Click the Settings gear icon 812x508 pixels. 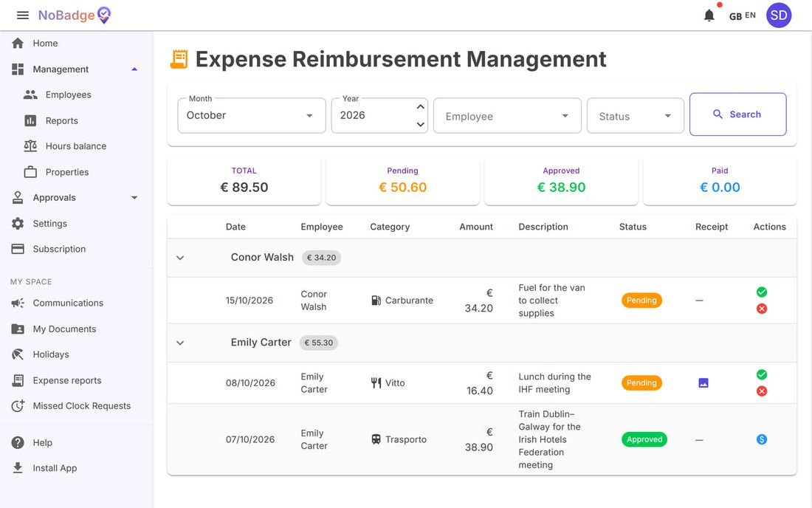click(x=18, y=223)
